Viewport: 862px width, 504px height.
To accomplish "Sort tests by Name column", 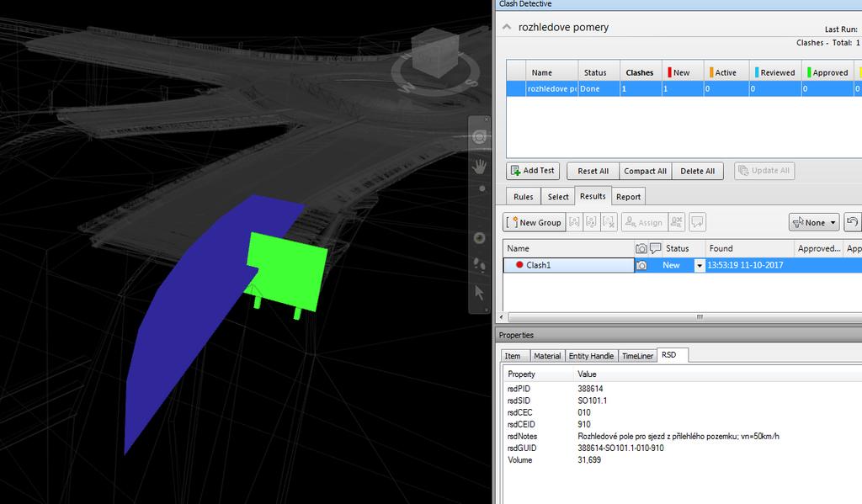I will (x=551, y=72).
